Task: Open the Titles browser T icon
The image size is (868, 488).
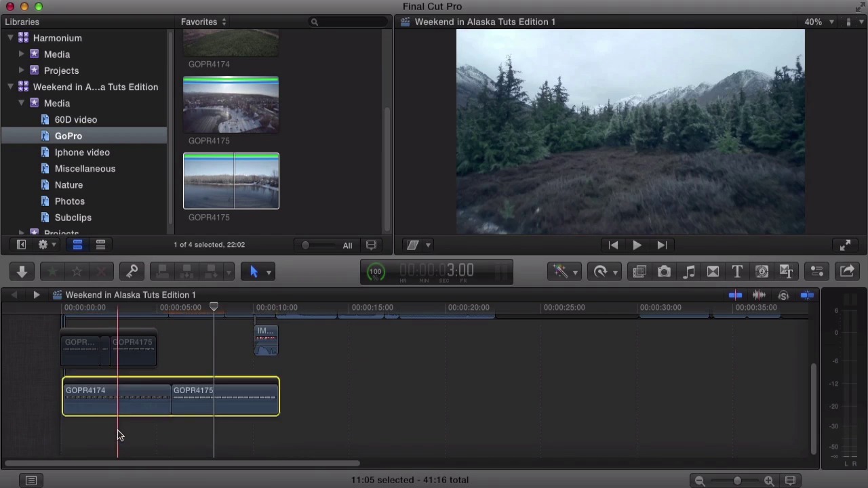Action: click(737, 272)
